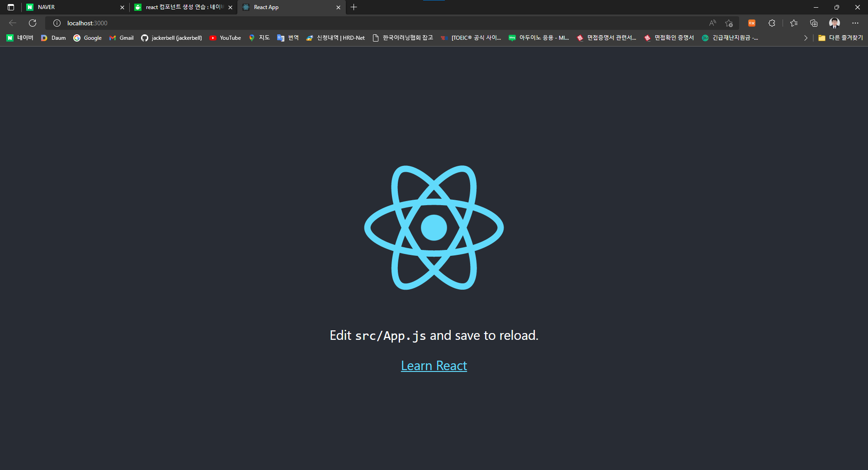Switch to the react 컴포넌트 생성 연습 tab
This screenshot has width=868, height=470.
[184, 7]
